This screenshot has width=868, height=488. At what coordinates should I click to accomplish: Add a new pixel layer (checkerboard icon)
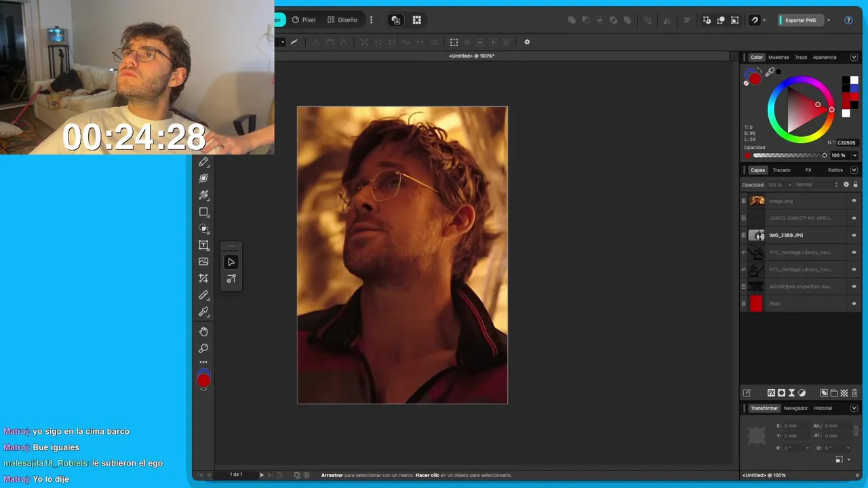pos(844,393)
